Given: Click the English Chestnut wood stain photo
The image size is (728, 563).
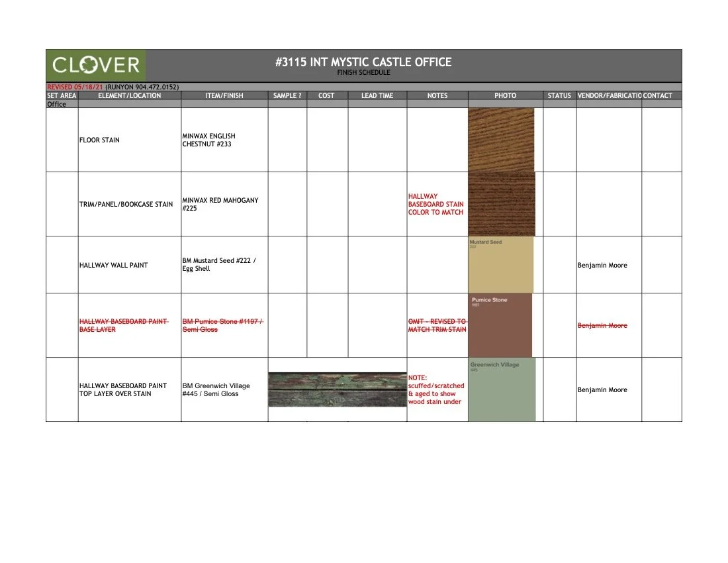Looking at the screenshot, I should 501,140.
